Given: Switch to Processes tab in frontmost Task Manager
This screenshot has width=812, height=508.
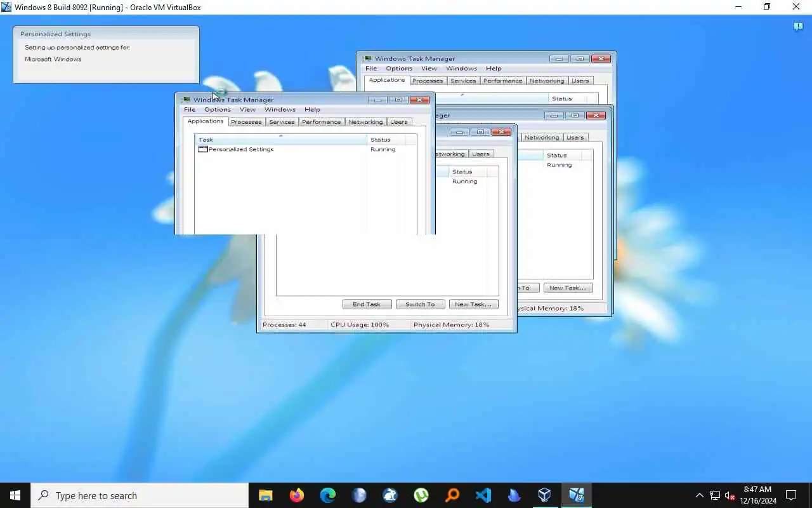Looking at the screenshot, I should (246, 122).
